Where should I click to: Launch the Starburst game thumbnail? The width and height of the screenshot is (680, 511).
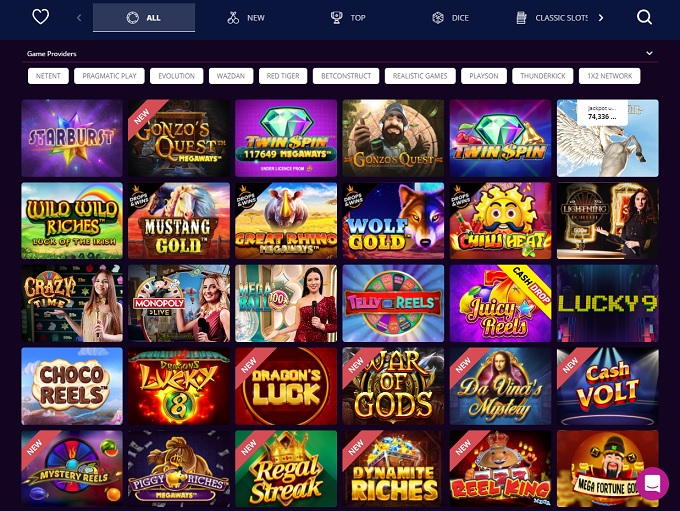[x=72, y=138]
